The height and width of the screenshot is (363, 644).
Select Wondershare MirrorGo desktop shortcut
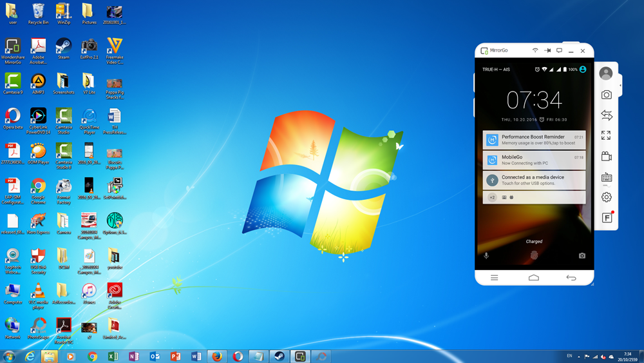pos(13,51)
